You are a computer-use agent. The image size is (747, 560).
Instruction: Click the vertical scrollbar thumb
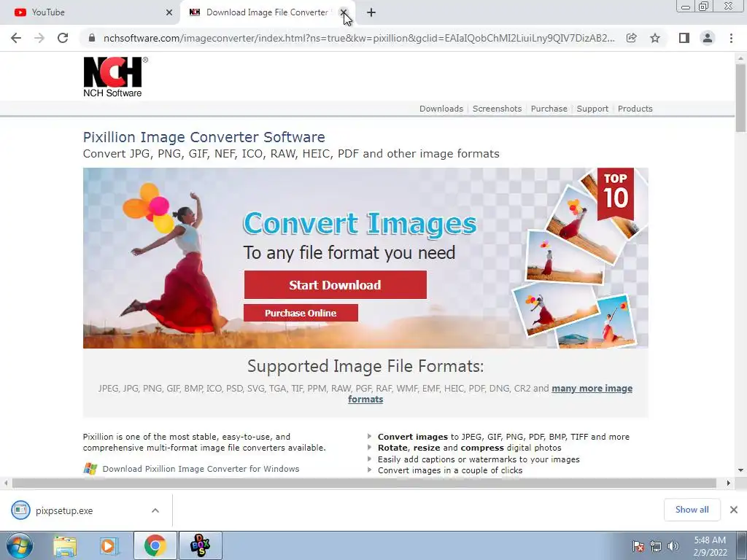click(740, 98)
